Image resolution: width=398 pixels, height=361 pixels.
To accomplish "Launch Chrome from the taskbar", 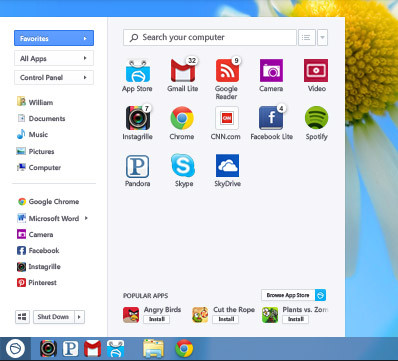I will click(x=184, y=349).
